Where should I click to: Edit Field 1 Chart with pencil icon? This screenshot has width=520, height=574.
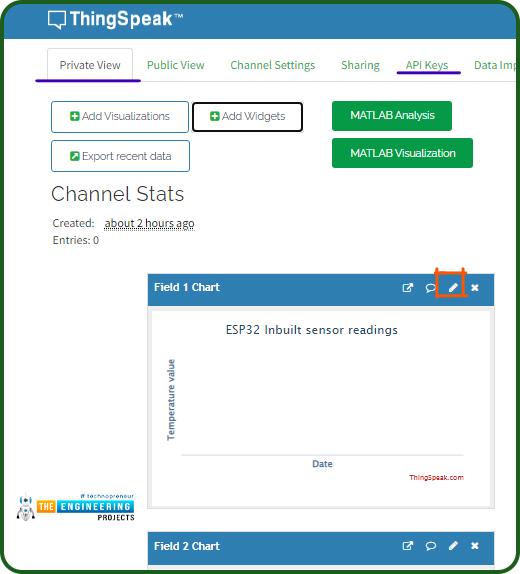click(x=453, y=288)
